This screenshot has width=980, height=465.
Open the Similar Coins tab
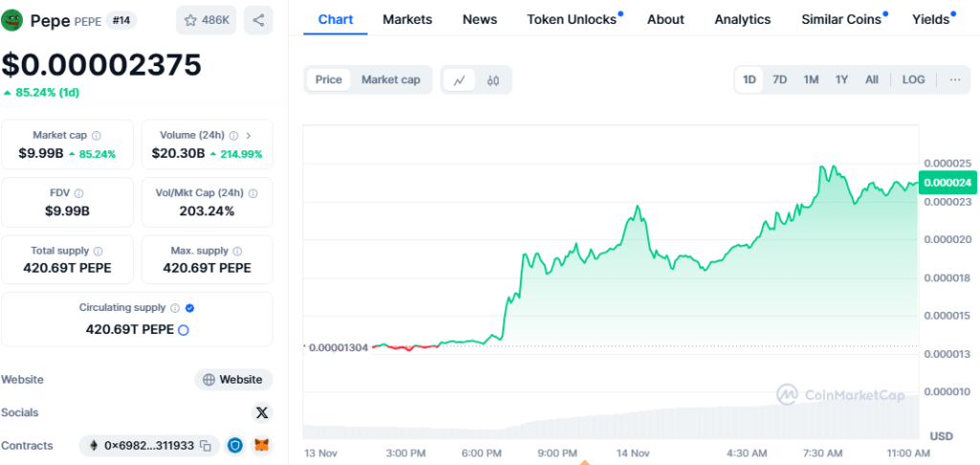coord(841,19)
